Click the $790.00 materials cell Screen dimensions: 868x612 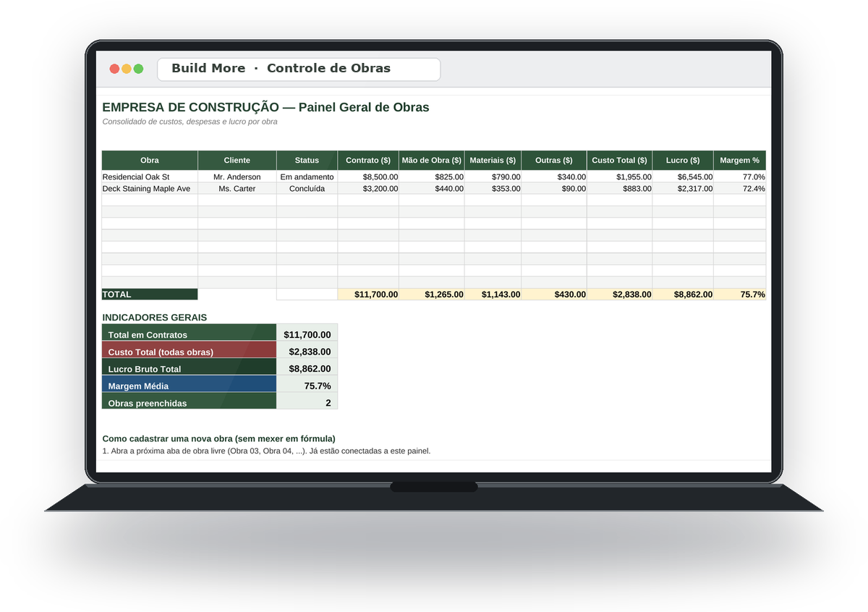point(493,177)
